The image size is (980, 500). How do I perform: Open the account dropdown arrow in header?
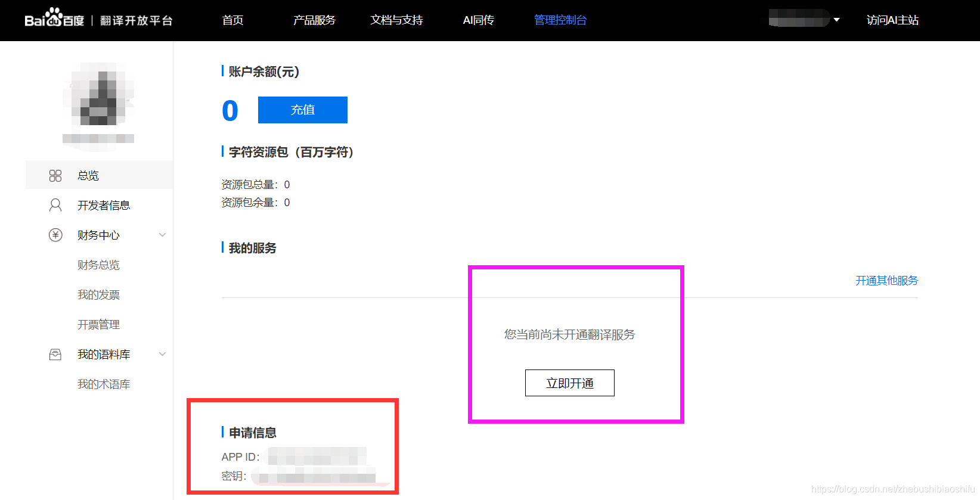coord(836,20)
